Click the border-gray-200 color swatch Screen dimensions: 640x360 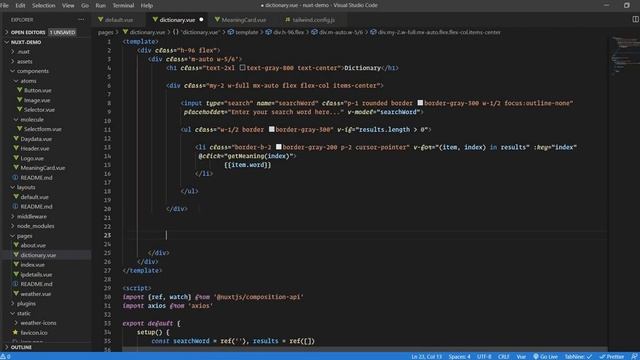coord(279,147)
